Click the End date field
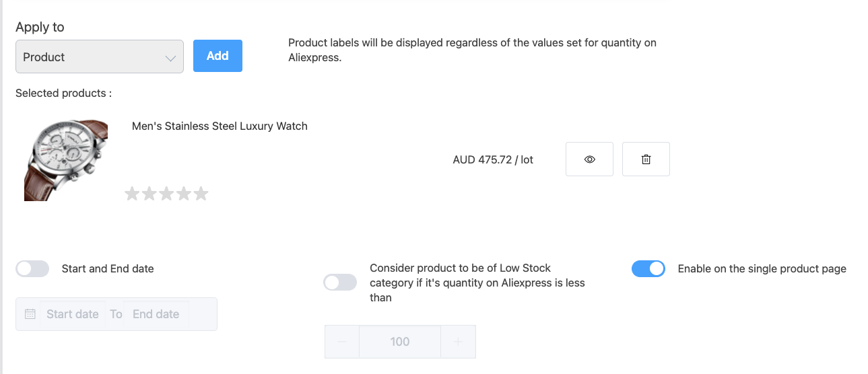This screenshot has height=374, width=868. pos(156,314)
